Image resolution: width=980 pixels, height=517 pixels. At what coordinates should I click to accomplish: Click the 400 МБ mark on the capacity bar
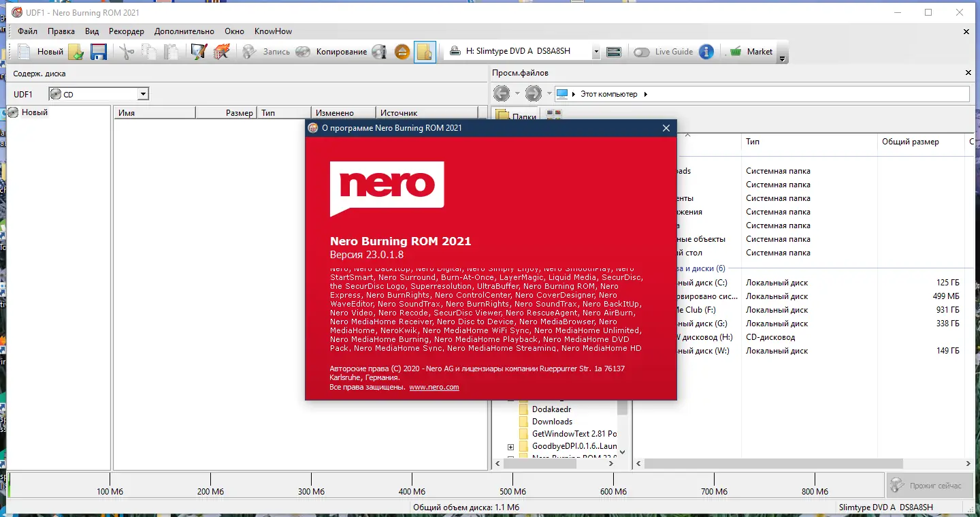pos(411,490)
